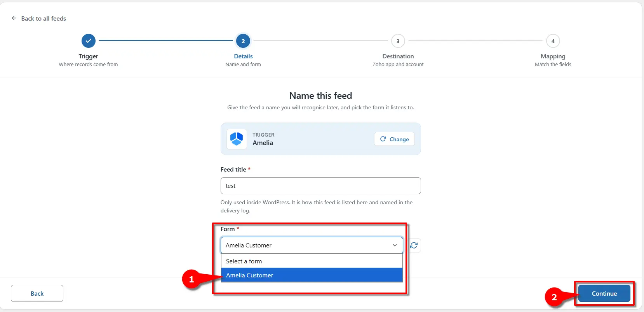The height and width of the screenshot is (312, 644).
Task: Select the step 4 Mapping circle
Action: click(553, 41)
